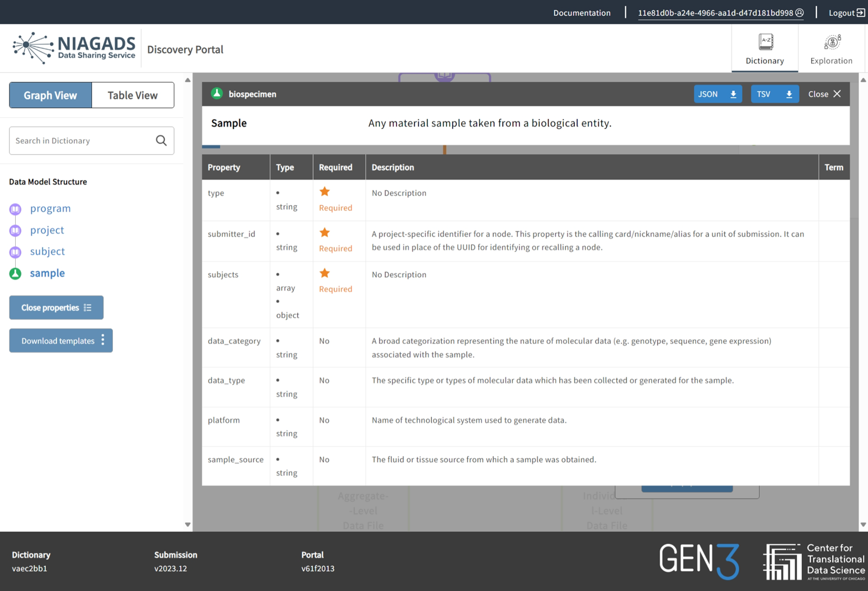
Task: Open the Dictionary tab
Action: click(764, 49)
